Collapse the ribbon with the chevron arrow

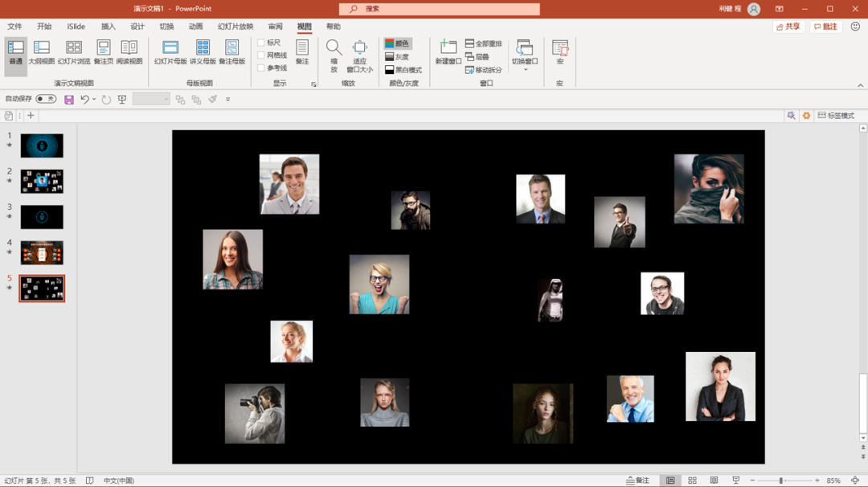pyautogui.click(x=860, y=85)
